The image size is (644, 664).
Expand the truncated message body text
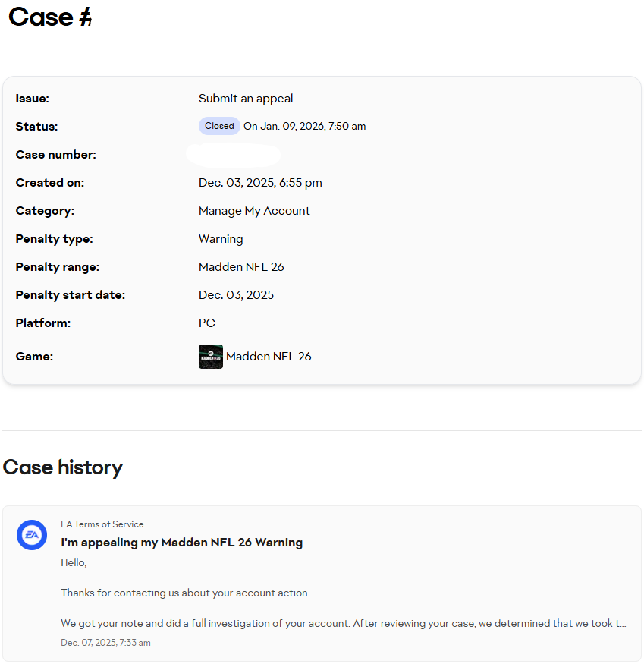[343, 623]
